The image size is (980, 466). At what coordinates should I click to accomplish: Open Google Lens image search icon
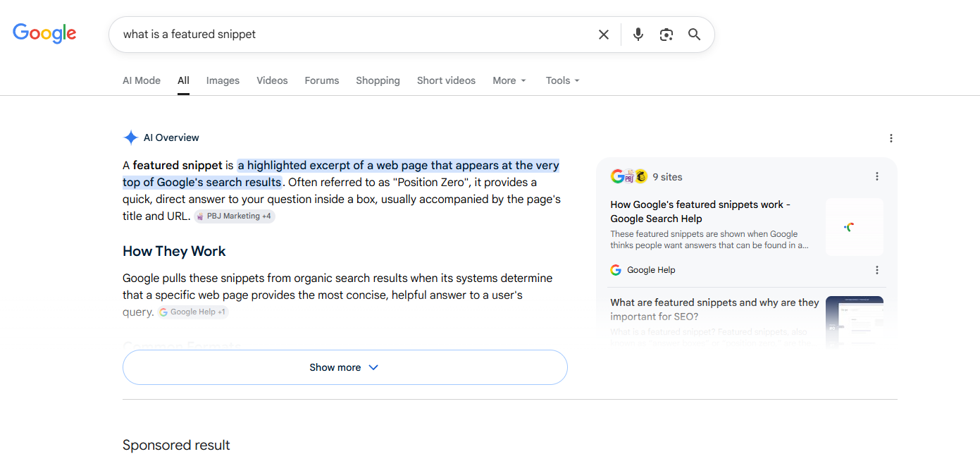click(666, 35)
